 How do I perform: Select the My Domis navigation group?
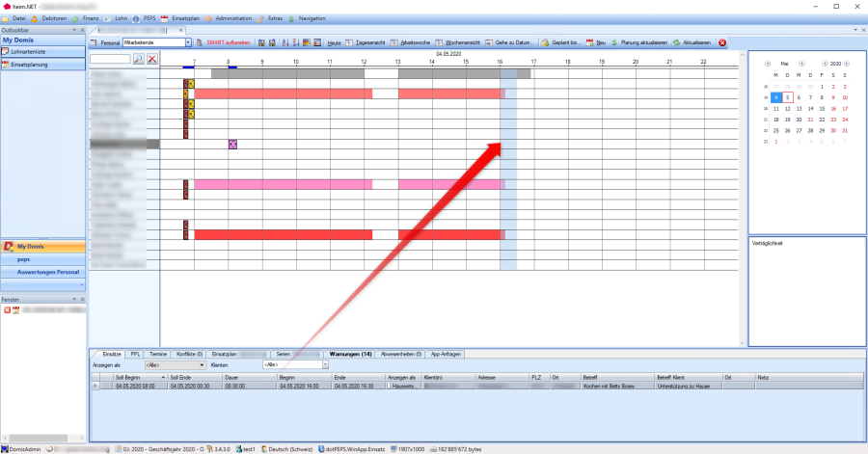click(x=43, y=246)
